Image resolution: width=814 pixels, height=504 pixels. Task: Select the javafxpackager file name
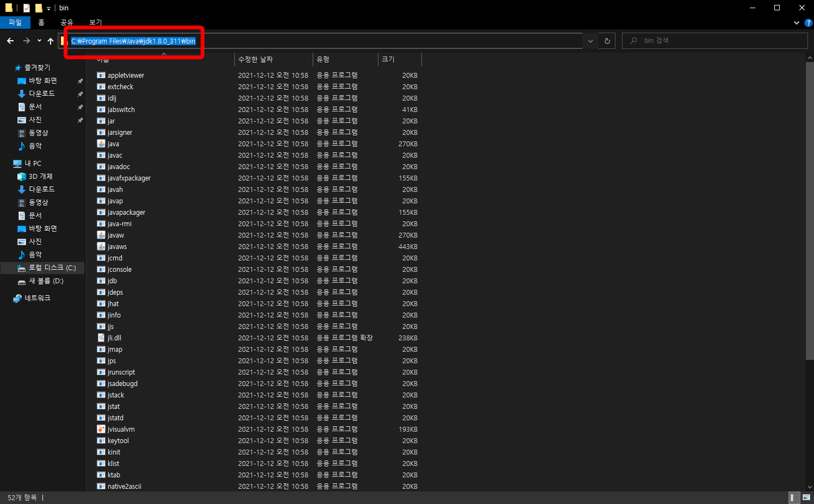[x=129, y=178]
